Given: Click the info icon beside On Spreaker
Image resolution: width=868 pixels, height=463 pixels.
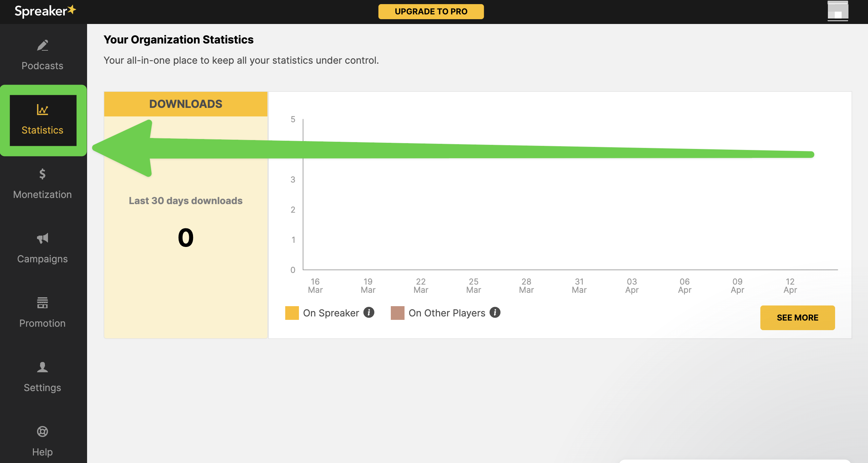Looking at the screenshot, I should coord(369,312).
